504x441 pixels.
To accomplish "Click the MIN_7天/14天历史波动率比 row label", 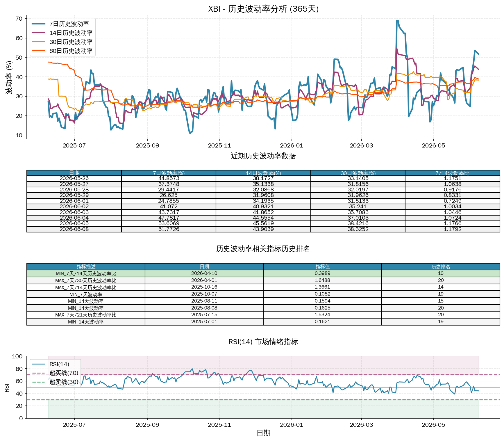I will pyautogui.click(x=86, y=274).
